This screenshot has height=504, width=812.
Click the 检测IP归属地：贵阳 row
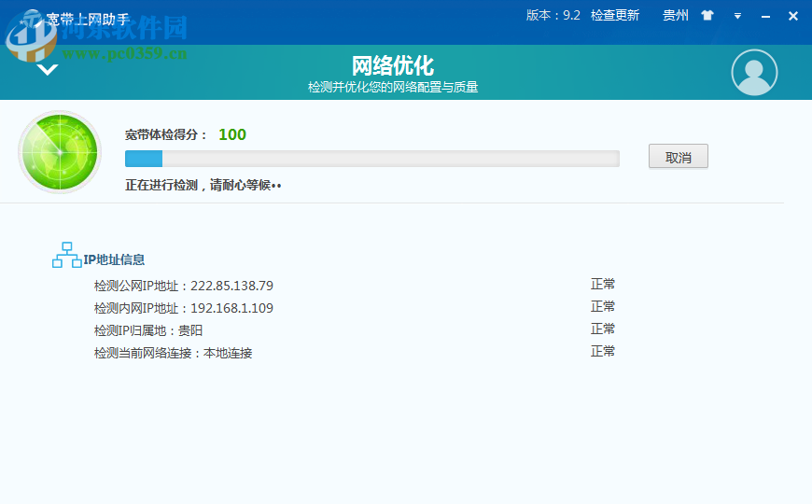pyautogui.click(x=148, y=330)
